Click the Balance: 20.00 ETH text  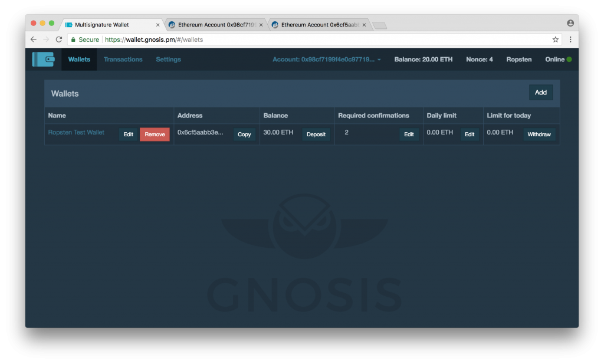tap(424, 60)
